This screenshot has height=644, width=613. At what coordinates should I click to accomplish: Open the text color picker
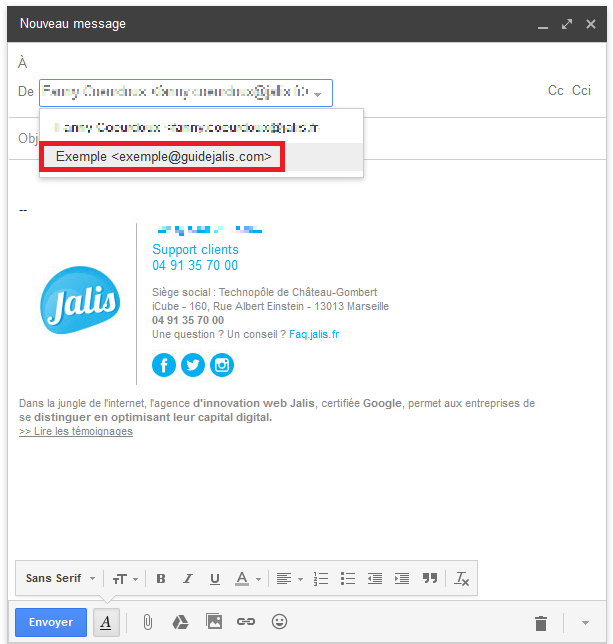(x=246, y=578)
